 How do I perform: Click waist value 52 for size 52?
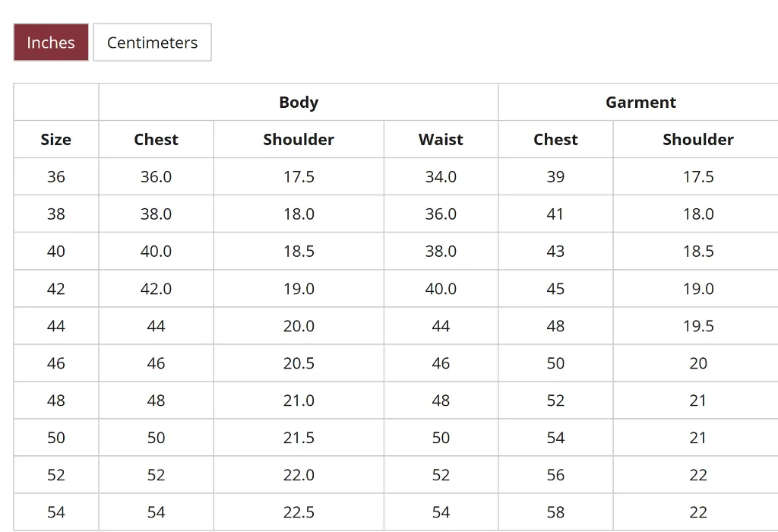pos(441,474)
